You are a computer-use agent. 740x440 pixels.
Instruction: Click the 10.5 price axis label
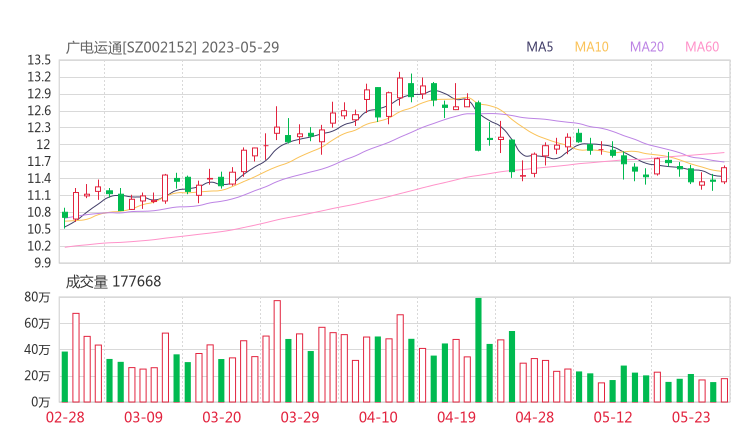pyautogui.click(x=39, y=229)
